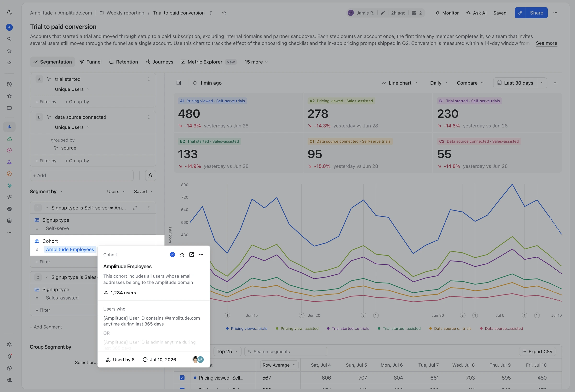Expand segment 1 with the diagonal arrows icon
The image size is (575, 392).
coord(135,208)
